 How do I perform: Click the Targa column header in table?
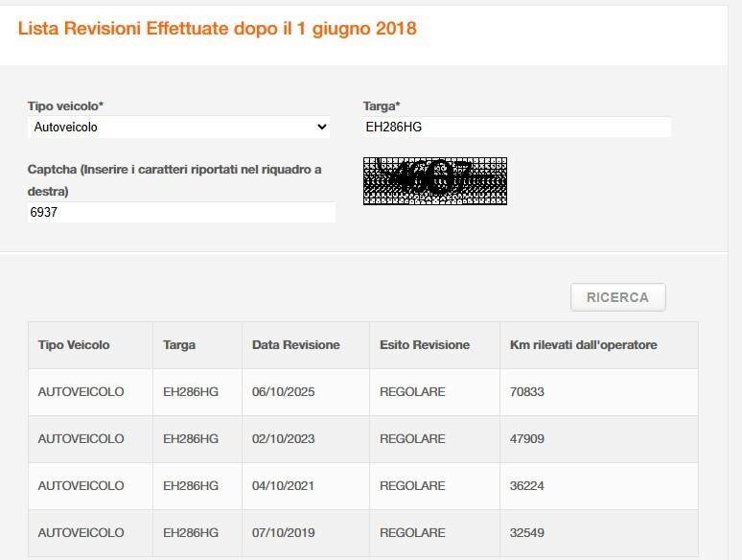pos(179,344)
